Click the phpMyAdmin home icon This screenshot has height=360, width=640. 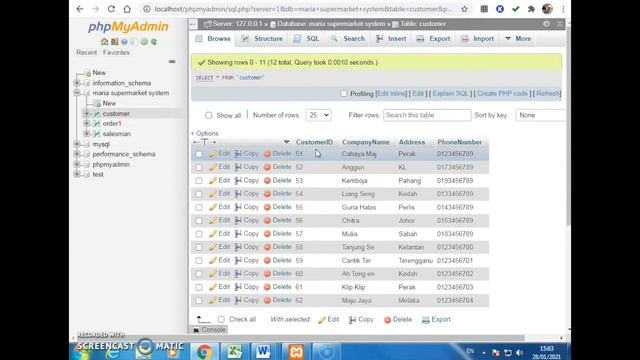104,42
